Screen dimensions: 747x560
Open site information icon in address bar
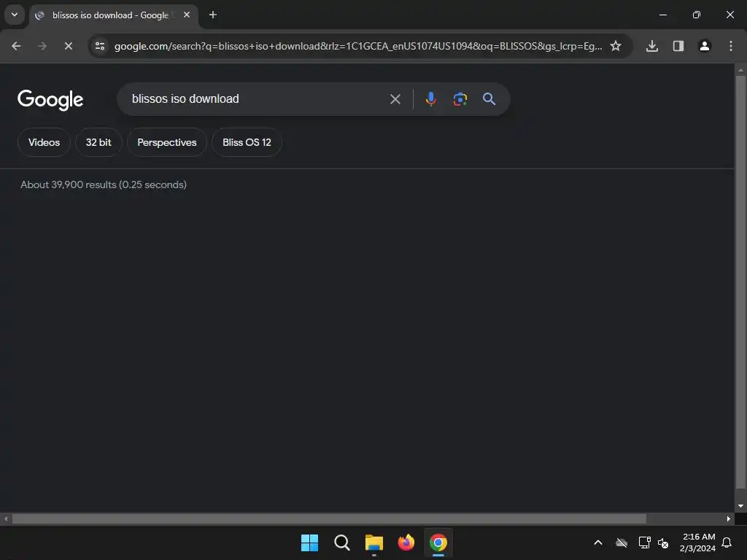tap(100, 46)
